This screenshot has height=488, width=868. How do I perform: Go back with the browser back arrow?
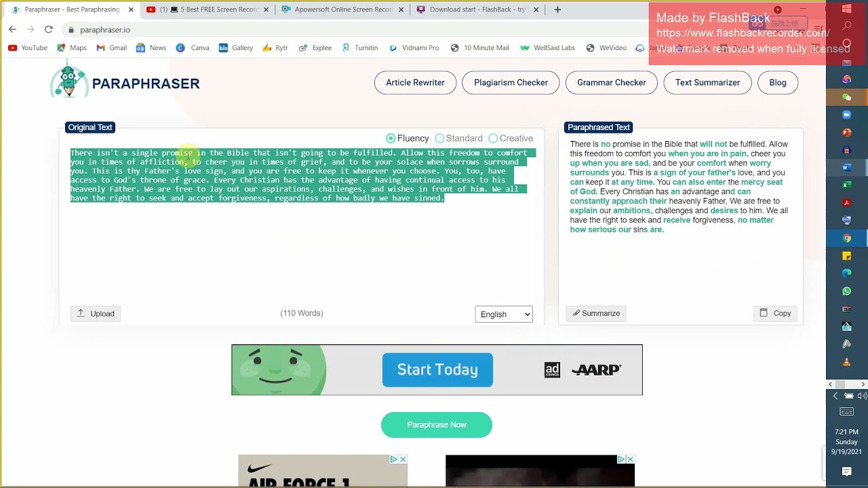[x=12, y=29]
